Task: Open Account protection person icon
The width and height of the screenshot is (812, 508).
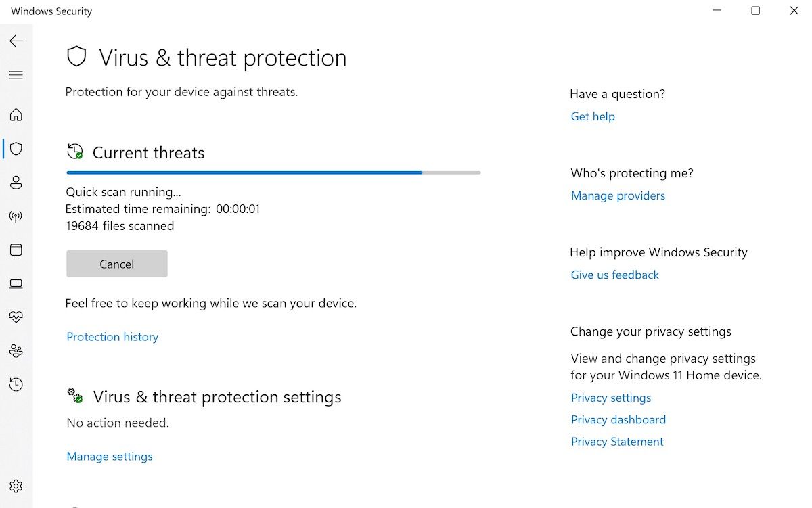Action: click(16, 183)
